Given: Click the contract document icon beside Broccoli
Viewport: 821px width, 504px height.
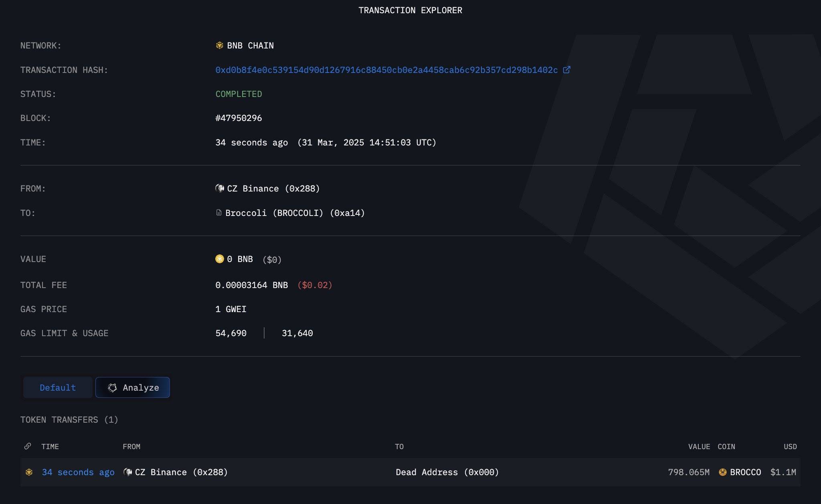Looking at the screenshot, I should click(x=218, y=212).
